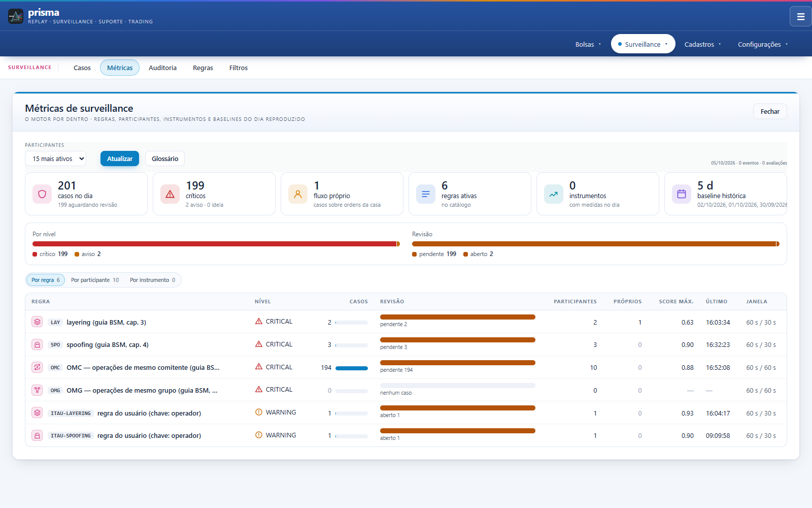This screenshot has width=812, height=508.
Task: Expand the Cadastros dropdown
Action: pyautogui.click(x=702, y=44)
